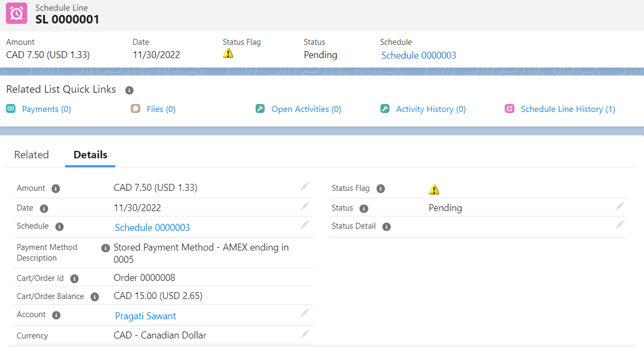Click info icon beside Cart/Order Balance label

point(94,297)
